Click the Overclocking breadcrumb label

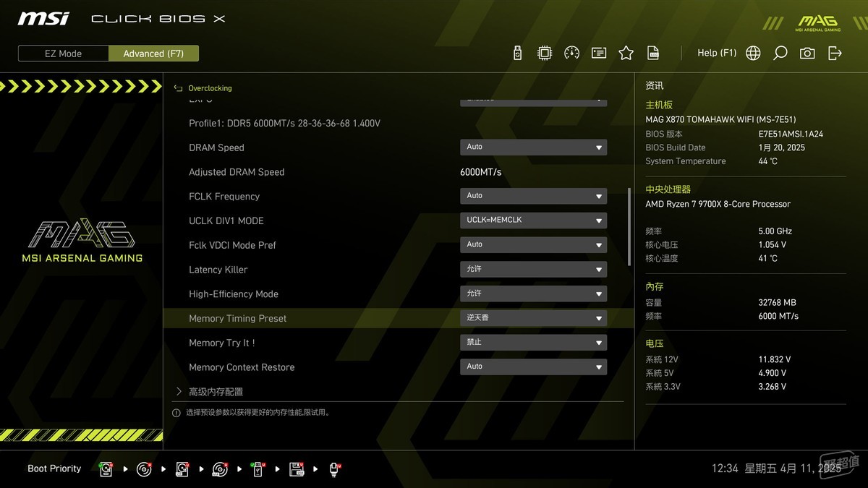click(210, 88)
